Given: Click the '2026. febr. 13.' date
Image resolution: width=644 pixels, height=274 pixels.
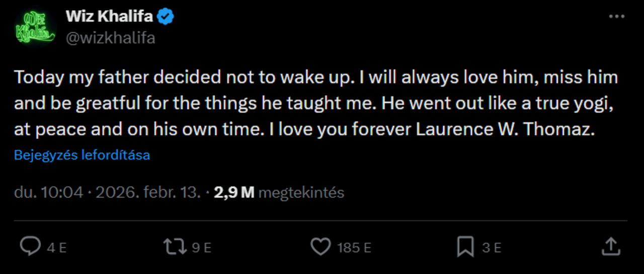Looking at the screenshot, I should click(148, 192).
